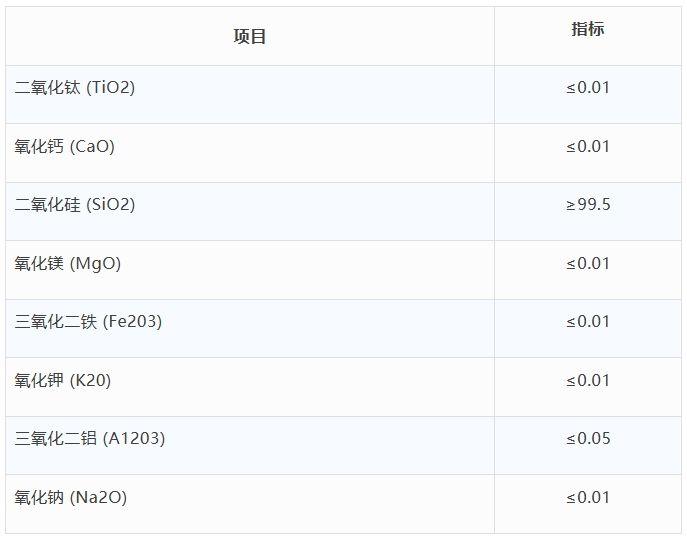687x539 pixels.
Task: Click the ≤0.01 value in K20 row
Action: click(588, 380)
